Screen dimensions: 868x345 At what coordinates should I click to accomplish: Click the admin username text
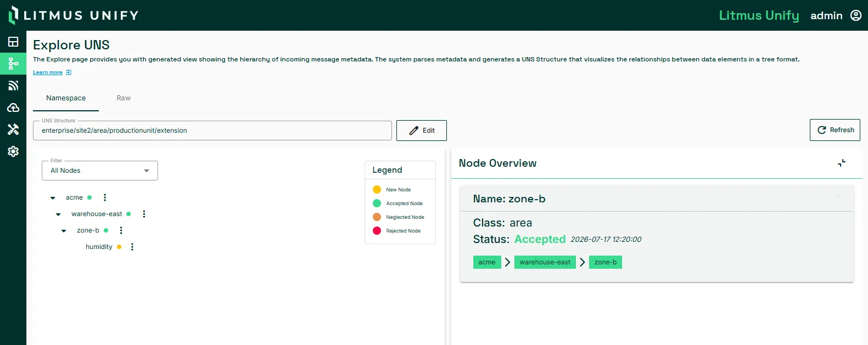point(826,15)
